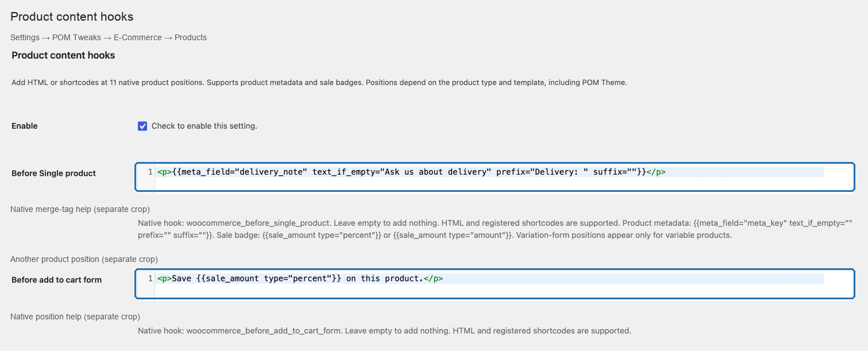Click the 'Check to enable this setting.' label

pyautogui.click(x=204, y=126)
